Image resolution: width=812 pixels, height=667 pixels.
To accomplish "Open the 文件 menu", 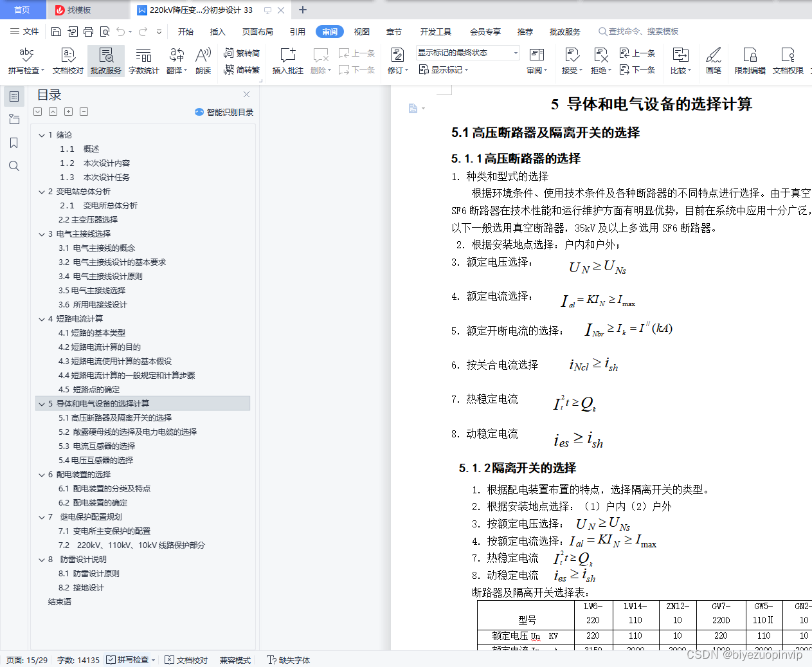I will [25, 32].
